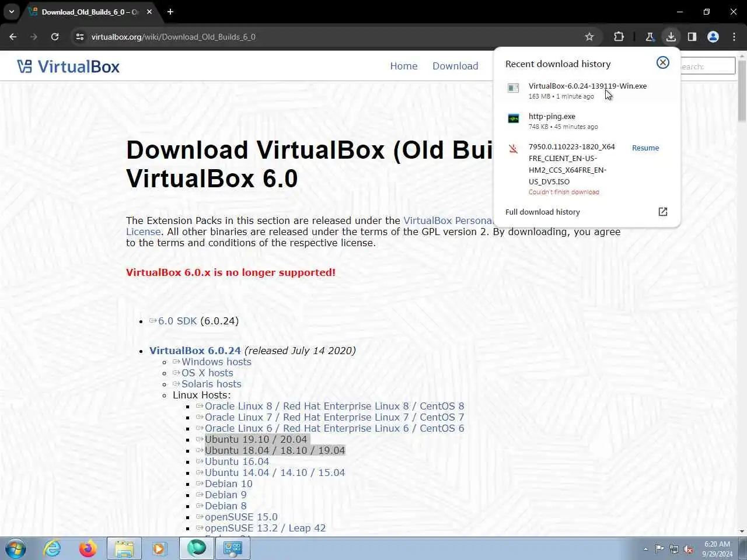The width and height of the screenshot is (747, 560).
Task: Select the Download_Old_Builds_6_0 tab
Action: (x=90, y=12)
